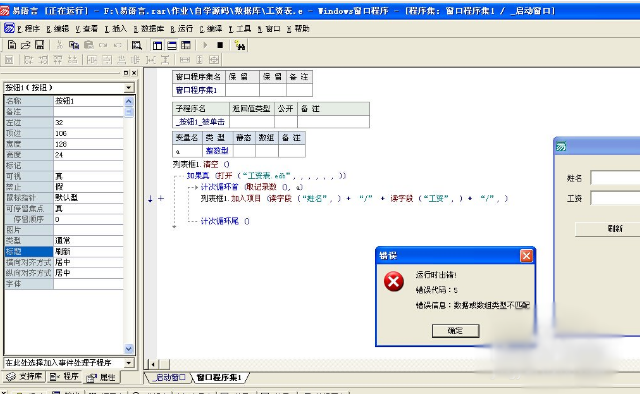
Task: Close the left property panel
Action: coord(134,73)
